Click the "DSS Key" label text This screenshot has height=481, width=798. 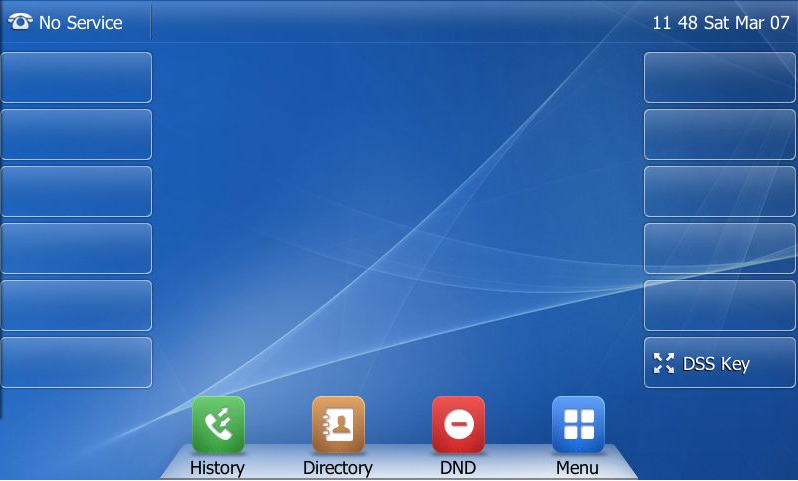[x=716, y=364]
